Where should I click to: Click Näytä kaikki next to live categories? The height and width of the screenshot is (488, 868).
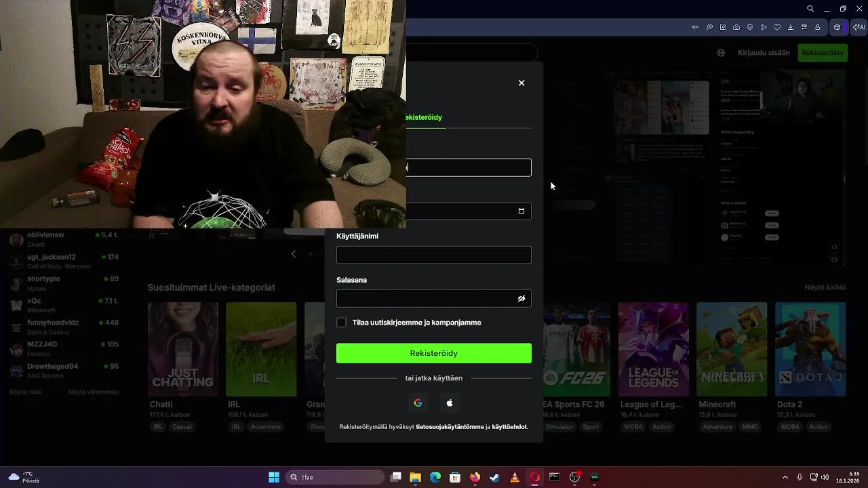825,287
